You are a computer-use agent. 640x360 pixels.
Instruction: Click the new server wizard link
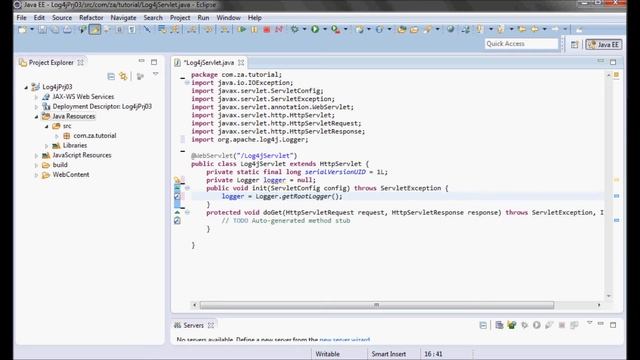344,340
